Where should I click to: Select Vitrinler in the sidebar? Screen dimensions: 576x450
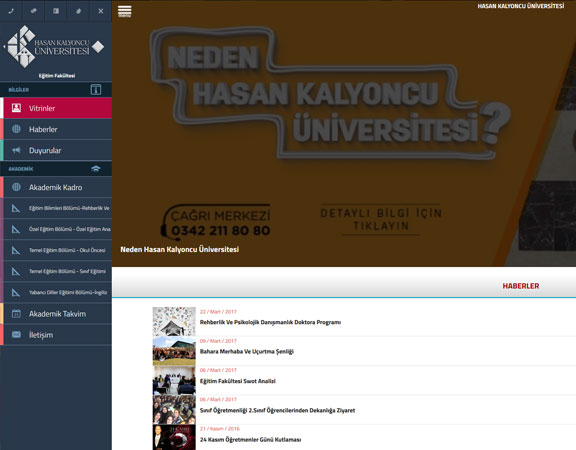[56, 108]
